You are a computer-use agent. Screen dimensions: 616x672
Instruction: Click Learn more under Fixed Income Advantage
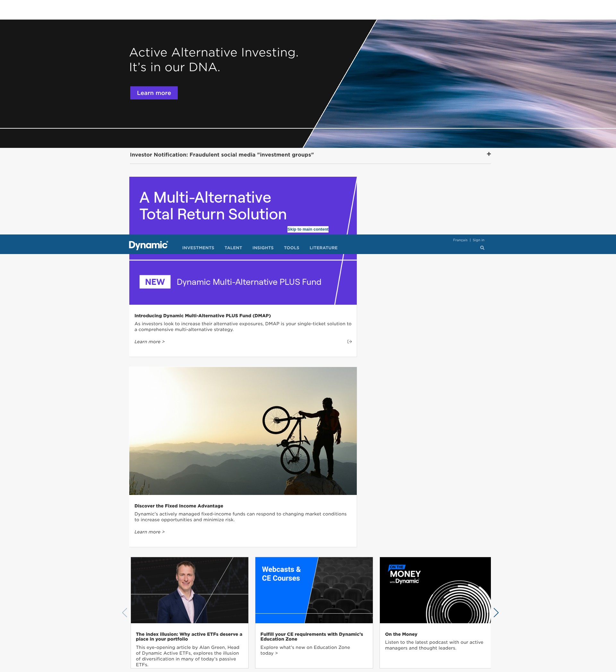[x=149, y=532]
